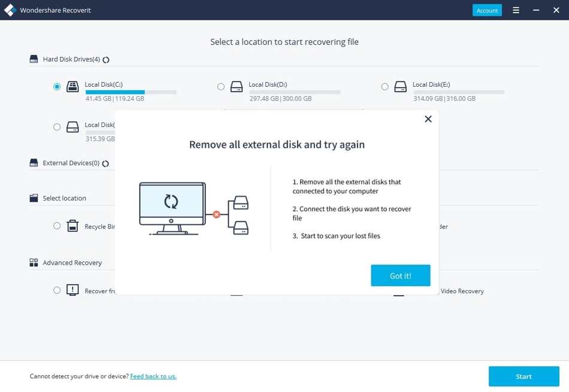
Task: Click the dialog title Remove all external disk
Action: tap(277, 144)
